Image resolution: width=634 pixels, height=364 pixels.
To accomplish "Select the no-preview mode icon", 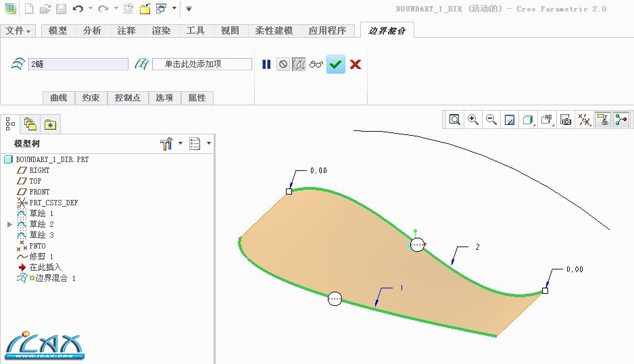I will point(283,64).
